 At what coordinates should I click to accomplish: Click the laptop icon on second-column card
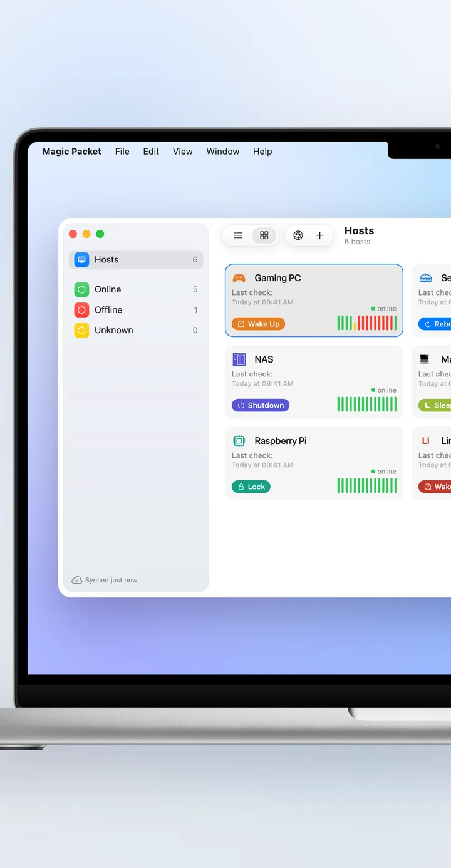point(425,359)
